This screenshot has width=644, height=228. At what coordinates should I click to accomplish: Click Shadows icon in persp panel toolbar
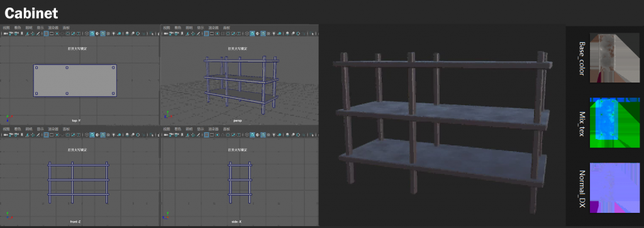coord(279,34)
